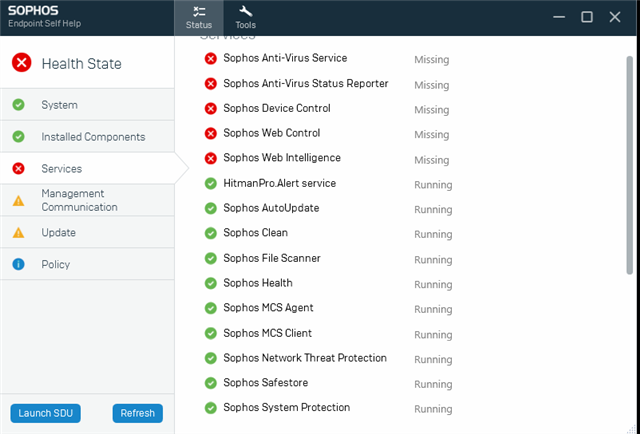Click error icon for Sophos Anti-Virus Service

pos(211,59)
